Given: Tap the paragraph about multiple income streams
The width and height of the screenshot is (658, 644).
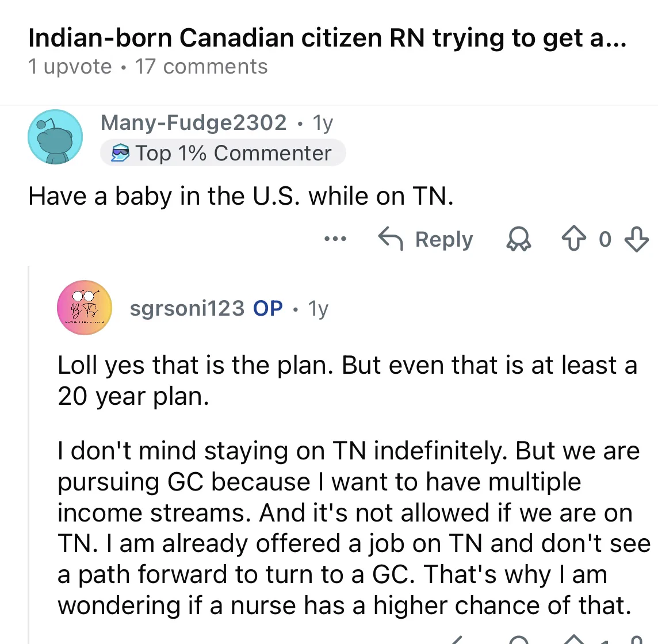Looking at the screenshot, I should point(354,528).
